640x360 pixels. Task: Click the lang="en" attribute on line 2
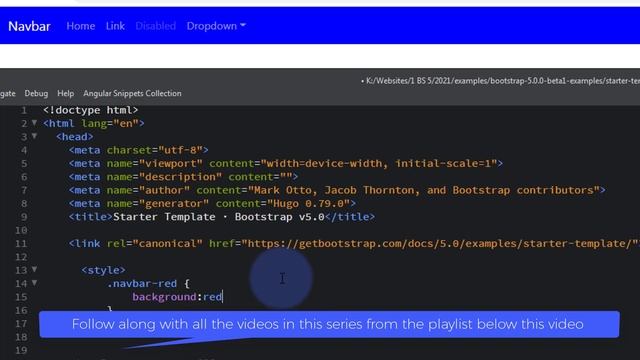coord(110,124)
